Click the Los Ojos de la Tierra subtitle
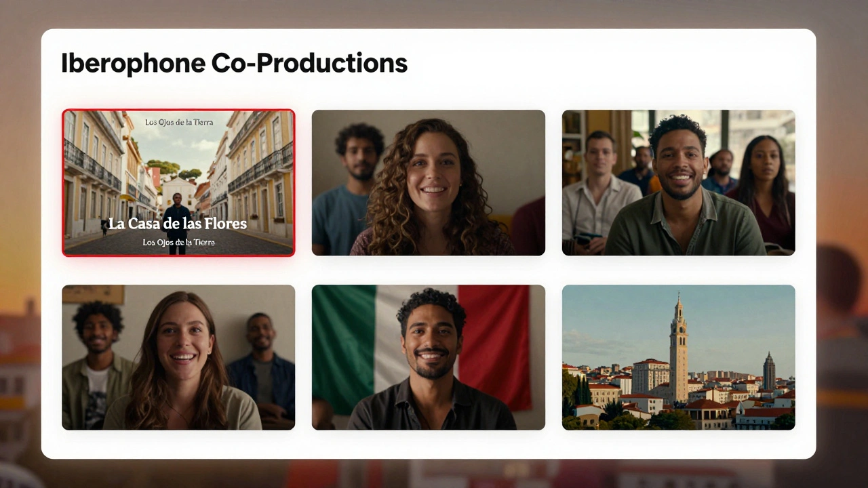Image resolution: width=868 pixels, height=488 pixels. (x=178, y=242)
